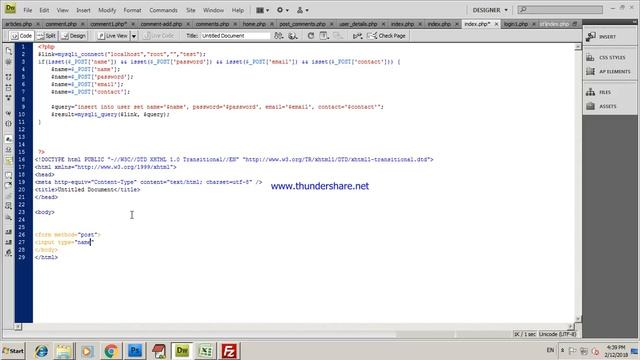Click the Expand All code icon
Screen dimensions: 640x360
click(9, 98)
